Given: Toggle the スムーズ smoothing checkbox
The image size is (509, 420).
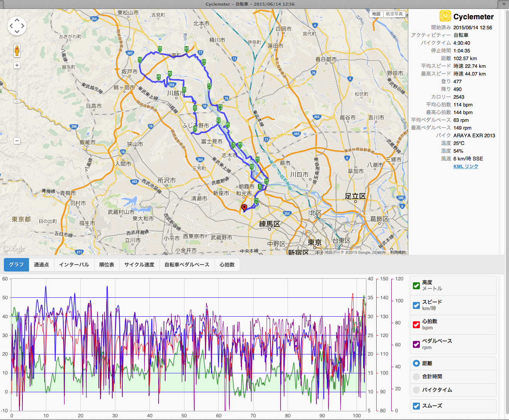Looking at the screenshot, I should click(416, 406).
